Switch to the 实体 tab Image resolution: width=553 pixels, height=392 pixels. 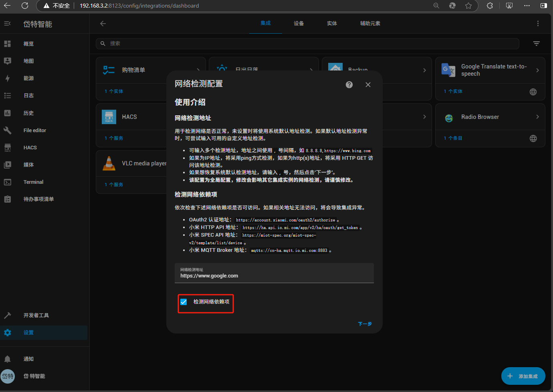(332, 24)
